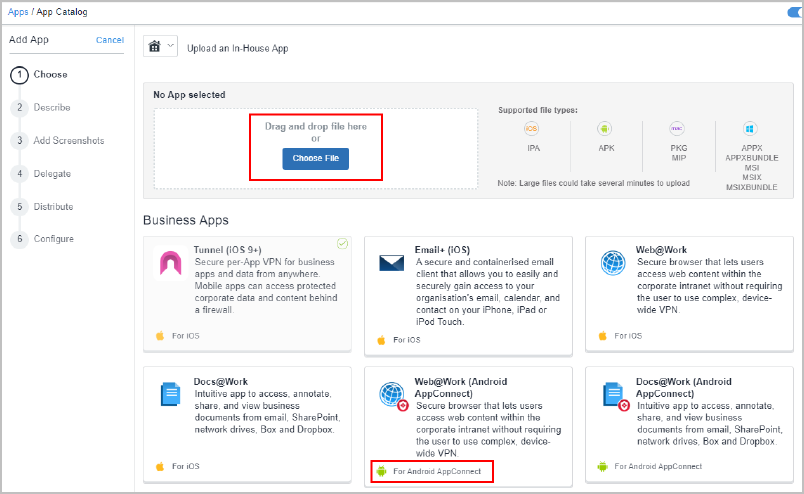The width and height of the screenshot is (804, 494).
Task: Select Docs@Work Android AppConnect document icon
Action: 612,394
